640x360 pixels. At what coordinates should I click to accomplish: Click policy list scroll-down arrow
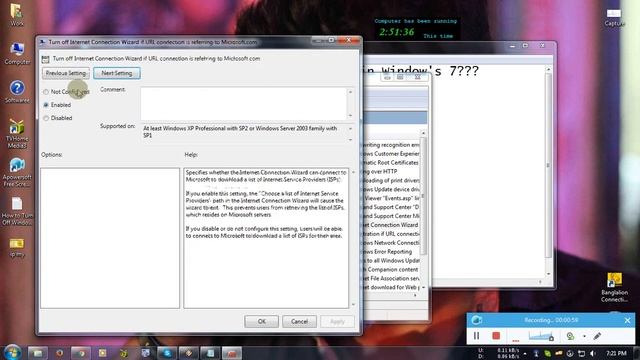coord(423,287)
